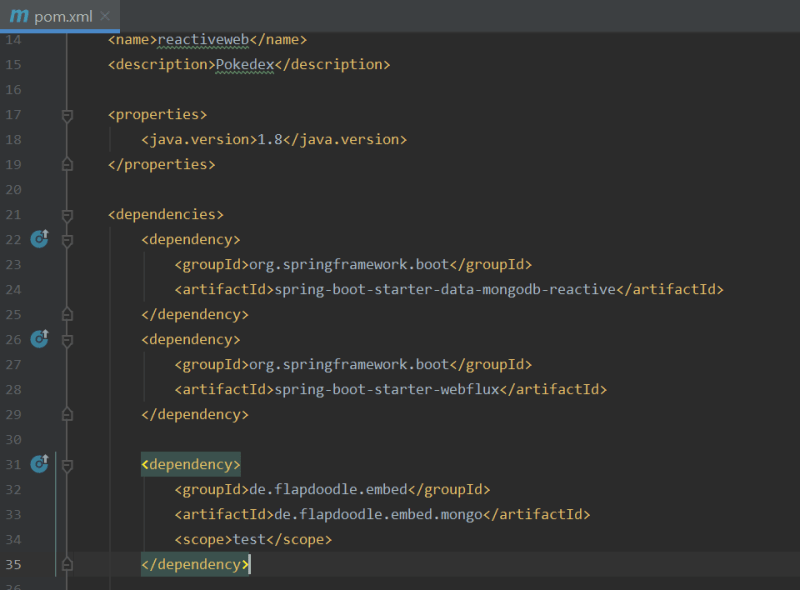This screenshot has height=590, width=800.
Task: Click the test value inside scope tag
Action: coord(248,540)
